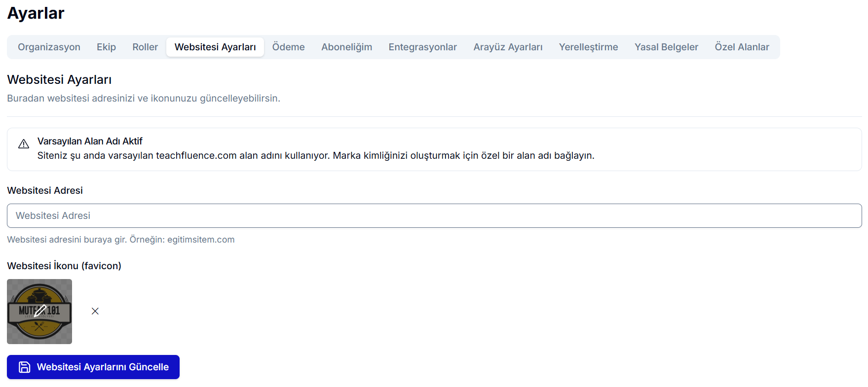Select the Yerelleştirme tab

(588, 47)
